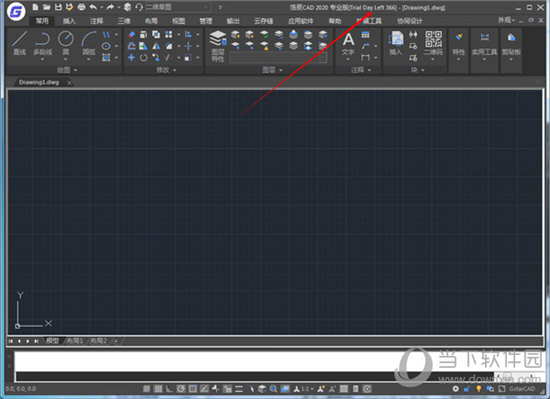Click the Clipboard (剪贴板) panel button
The image size is (550, 399).
pyautogui.click(x=511, y=45)
